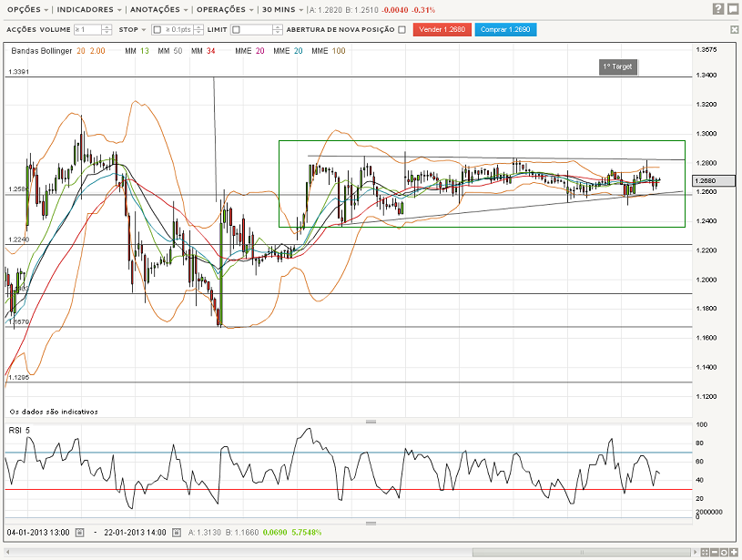
Task: Focus the volume input field
Action: (88, 30)
